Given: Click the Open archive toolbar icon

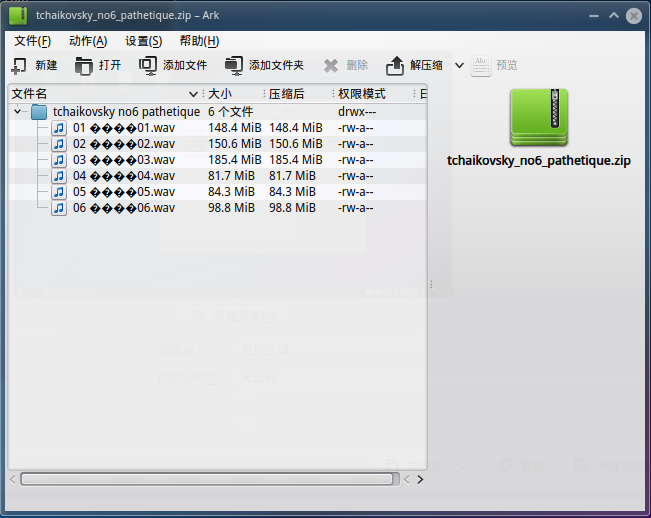Looking at the screenshot, I should (x=84, y=66).
